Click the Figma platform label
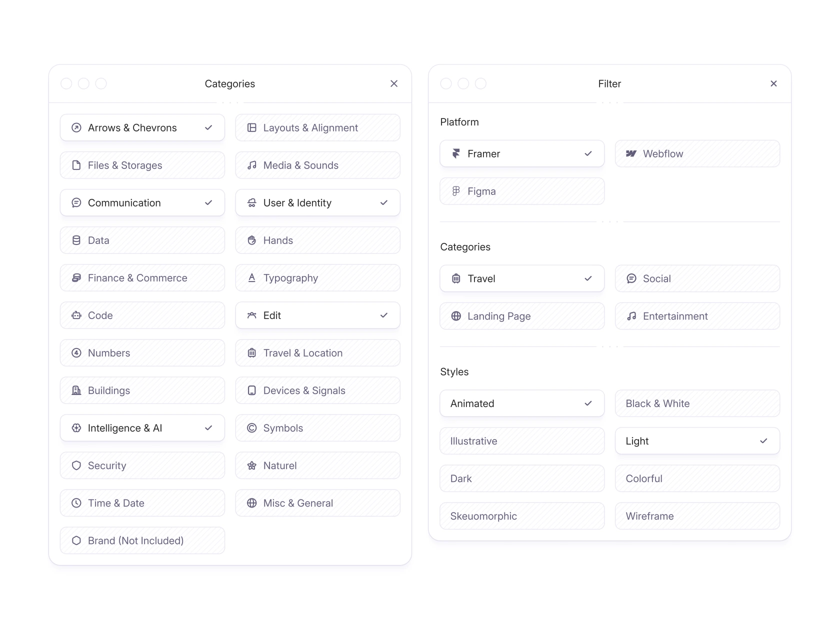This screenshot has height=630, width=840. tap(481, 191)
